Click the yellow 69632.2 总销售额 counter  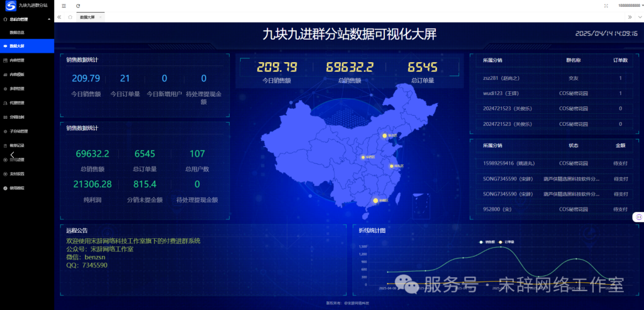click(350, 67)
